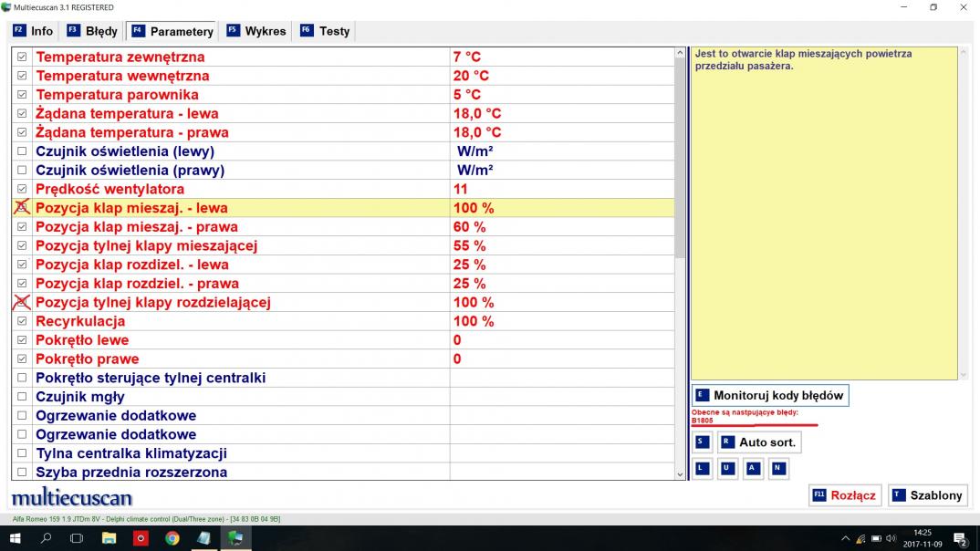This screenshot has height=551, width=980.
Task: Open Windows Start menu
Action: (15, 538)
